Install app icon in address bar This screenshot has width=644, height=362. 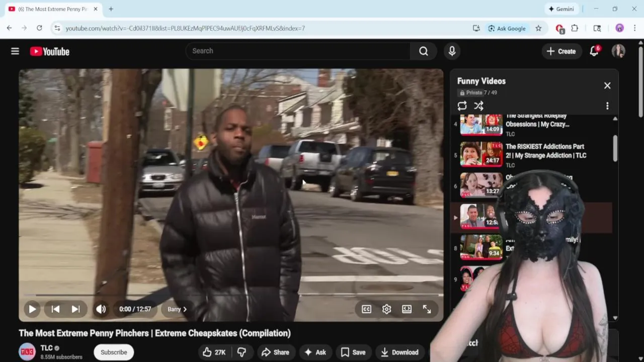[x=476, y=28]
